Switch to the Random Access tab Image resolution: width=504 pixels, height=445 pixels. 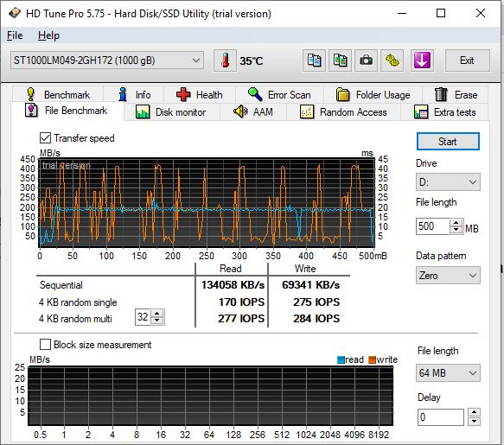(x=343, y=112)
